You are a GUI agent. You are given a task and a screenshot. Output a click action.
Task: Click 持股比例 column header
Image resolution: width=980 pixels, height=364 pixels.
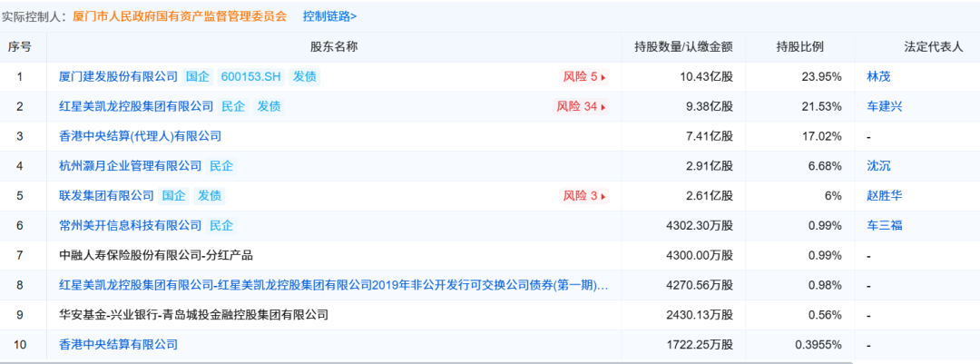(x=800, y=47)
